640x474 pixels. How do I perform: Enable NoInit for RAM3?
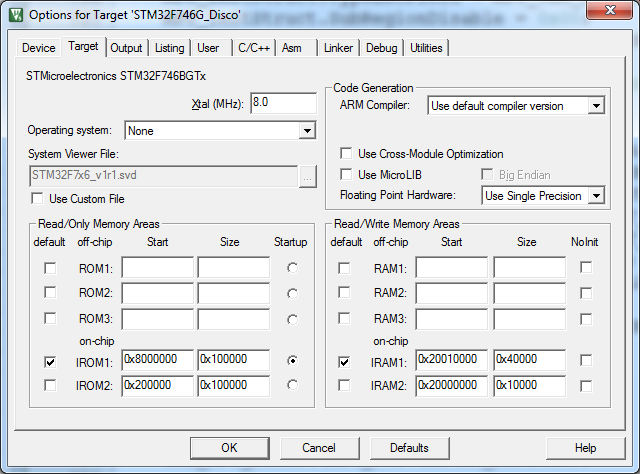click(586, 319)
